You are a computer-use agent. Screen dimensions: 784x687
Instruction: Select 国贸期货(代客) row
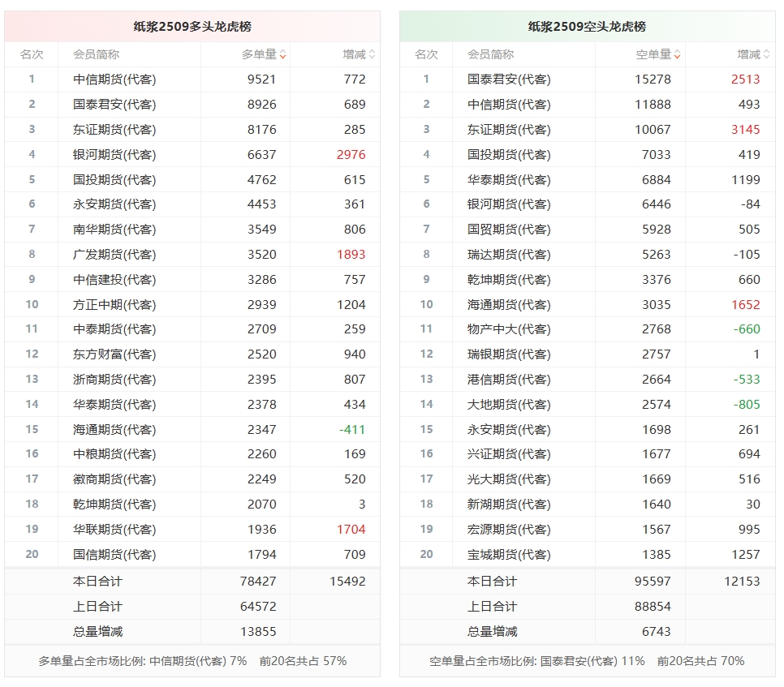click(588, 230)
